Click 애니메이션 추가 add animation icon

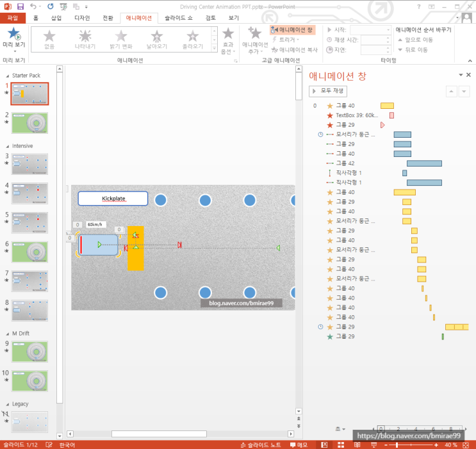pos(255,40)
